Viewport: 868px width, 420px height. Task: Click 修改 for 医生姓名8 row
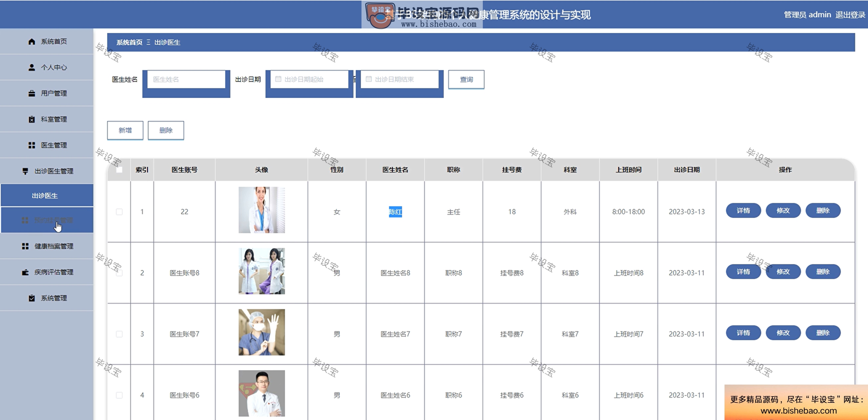coord(783,272)
